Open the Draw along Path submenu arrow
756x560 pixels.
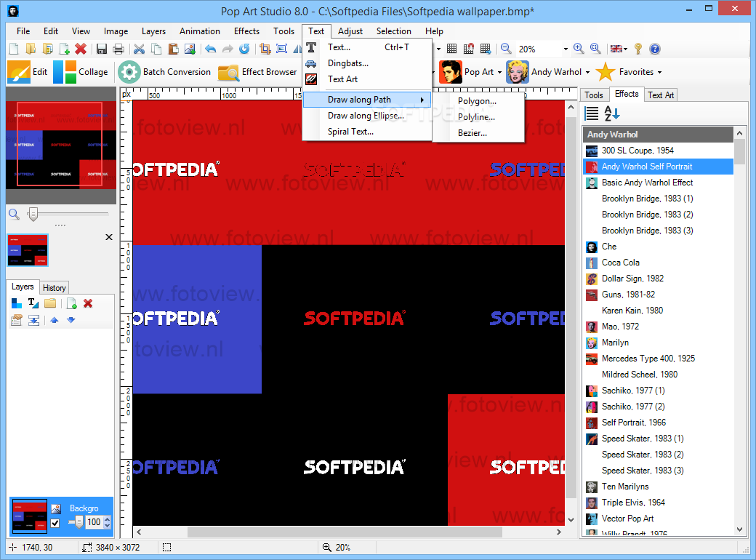(x=422, y=100)
